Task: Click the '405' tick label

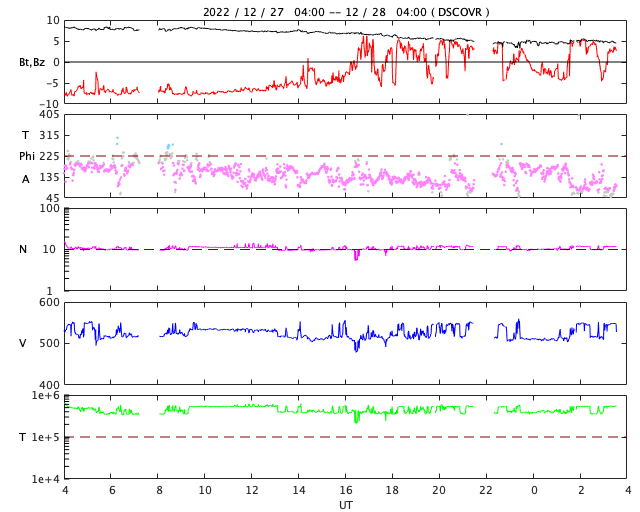Action: point(49,115)
